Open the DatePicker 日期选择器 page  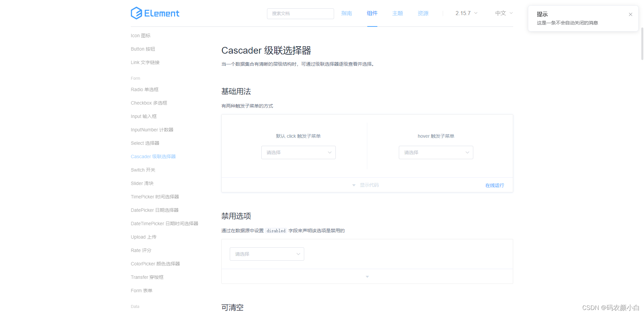coord(154,210)
